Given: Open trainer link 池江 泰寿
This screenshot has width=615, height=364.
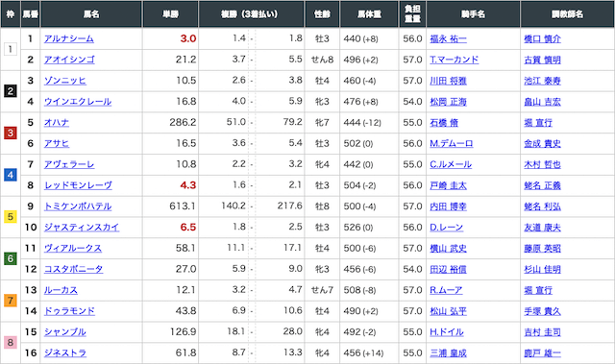Looking at the screenshot, I should coord(542,81).
